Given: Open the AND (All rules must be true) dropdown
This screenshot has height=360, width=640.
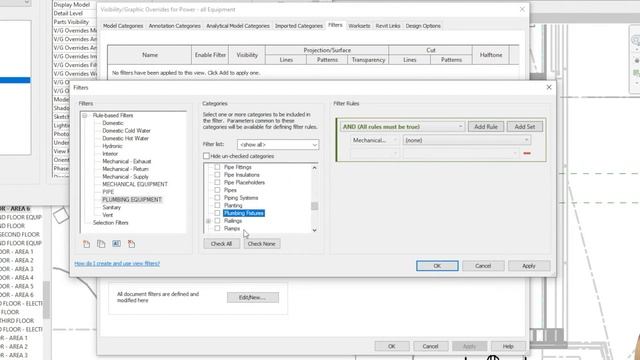Looking at the screenshot, I should tap(402, 127).
